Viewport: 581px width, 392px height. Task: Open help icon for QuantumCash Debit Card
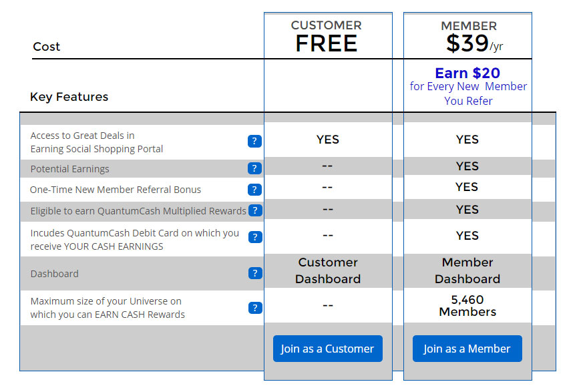point(255,237)
